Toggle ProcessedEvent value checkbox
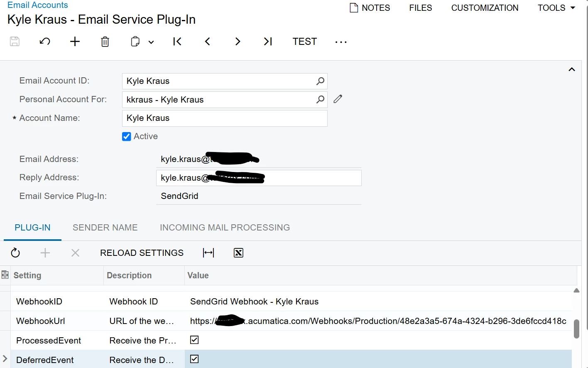Image resolution: width=588 pixels, height=368 pixels. (x=194, y=340)
